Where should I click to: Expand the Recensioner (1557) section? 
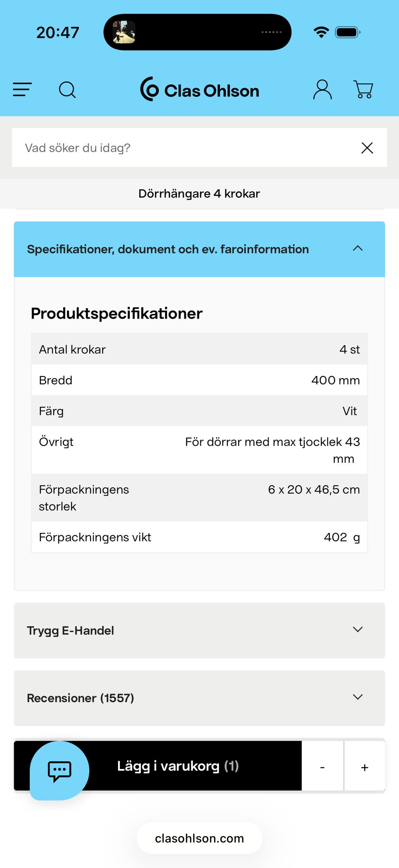199,698
